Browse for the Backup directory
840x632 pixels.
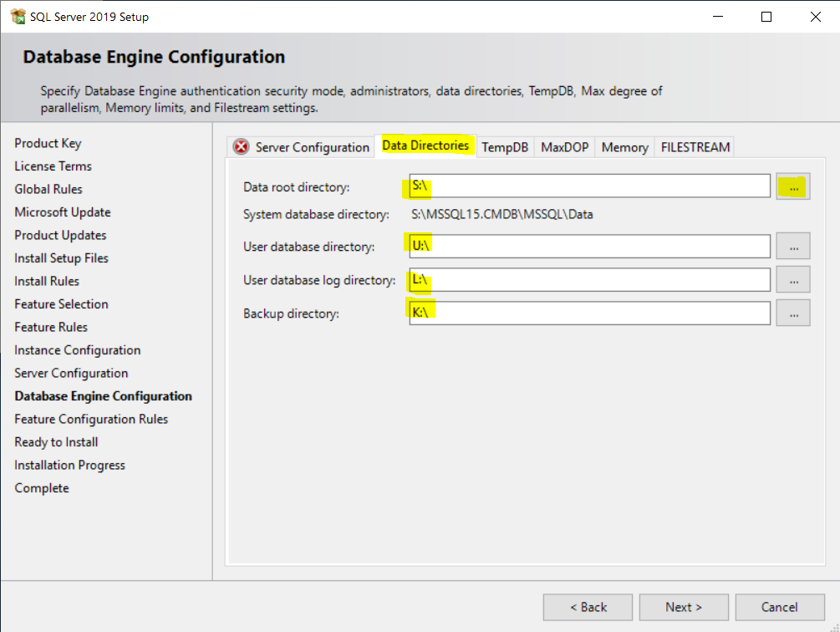[x=793, y=313]
